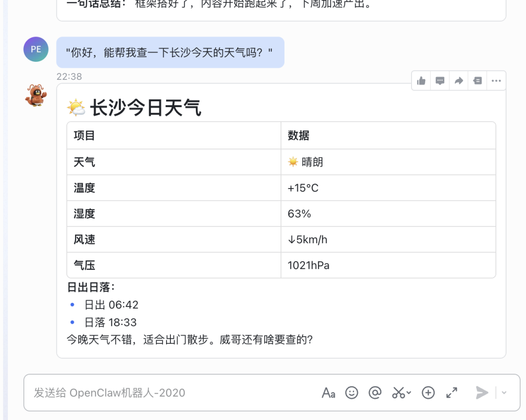Open the text formatting tool (Aa) in the input bar
The width and height of the screenshot is (526, 420).
329,392
